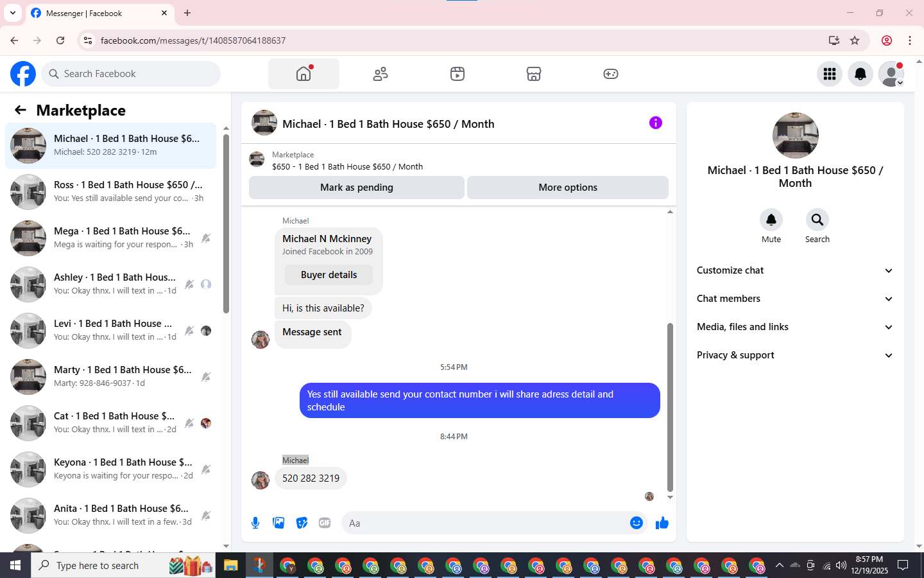Open the tab search dropdown in Chrome
Screen dimensions: 924x578
(13, 13)
